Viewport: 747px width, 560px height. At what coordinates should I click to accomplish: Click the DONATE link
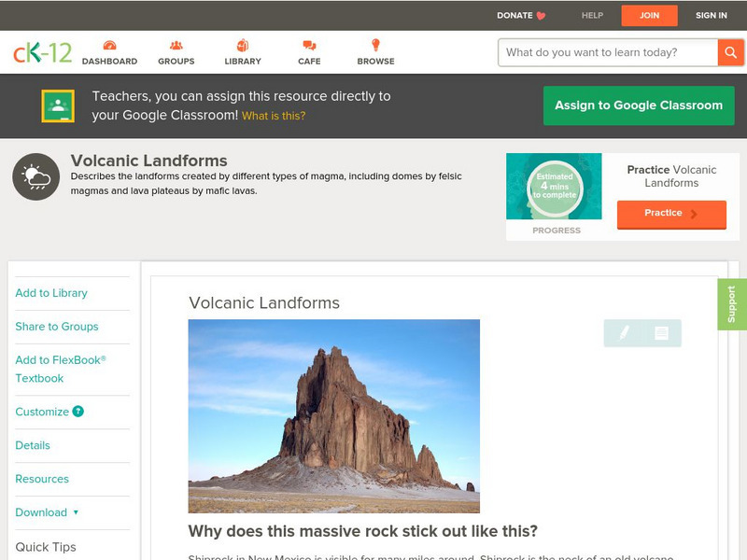pyautogui.click(x=514, y=15)
